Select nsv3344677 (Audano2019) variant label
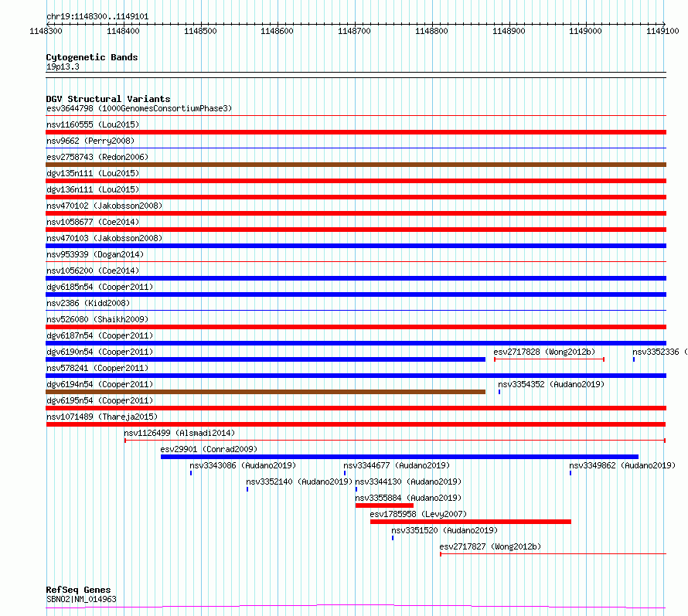The image size is (688, 616). (397, 465)
